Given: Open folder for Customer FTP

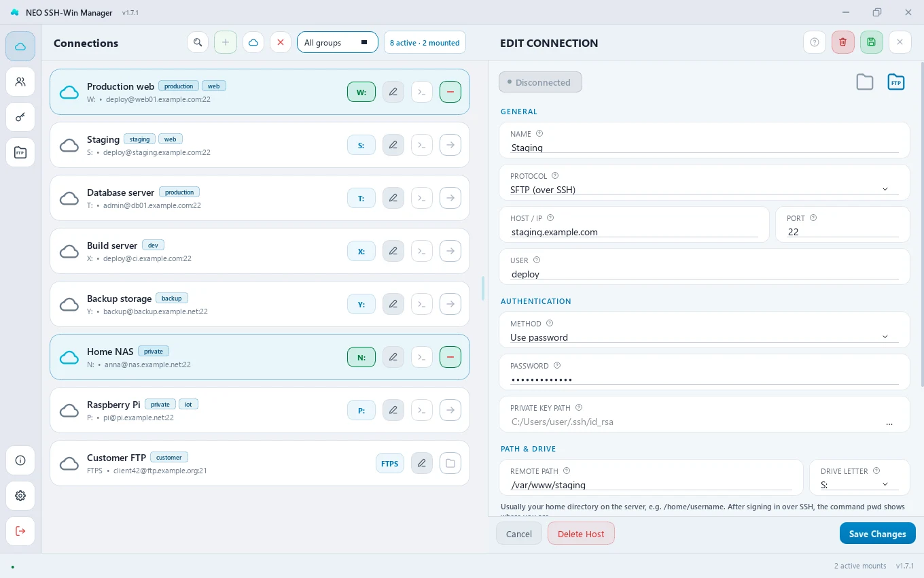Looking at the screenshot, I should click(450, 463).
